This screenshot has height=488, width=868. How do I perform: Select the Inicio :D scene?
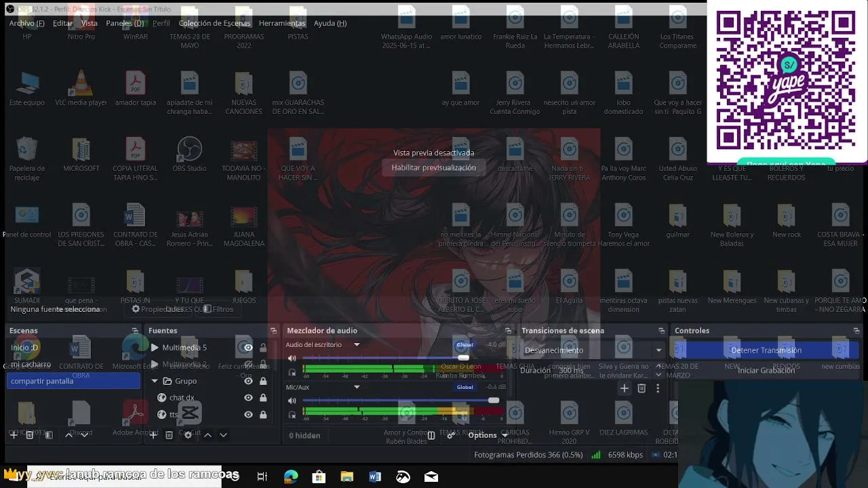coord(73,348)
